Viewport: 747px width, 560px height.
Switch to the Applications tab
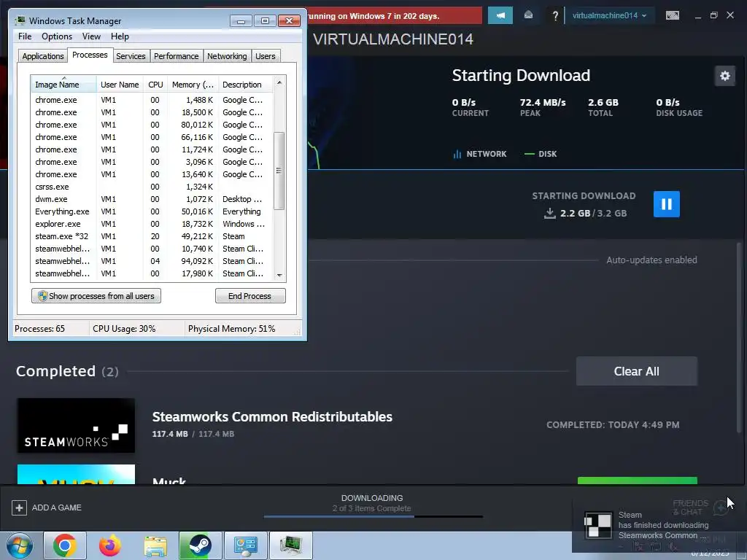click(43, 56)
